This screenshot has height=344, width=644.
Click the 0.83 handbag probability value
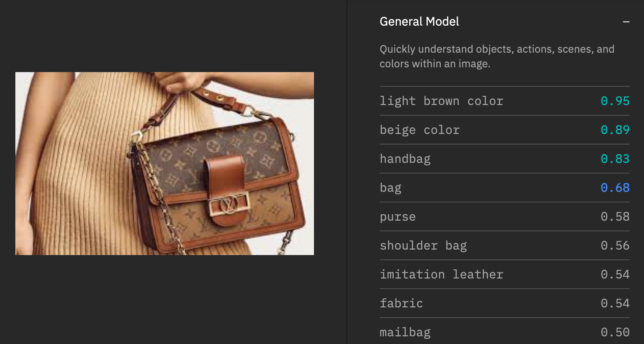[615, 159]
